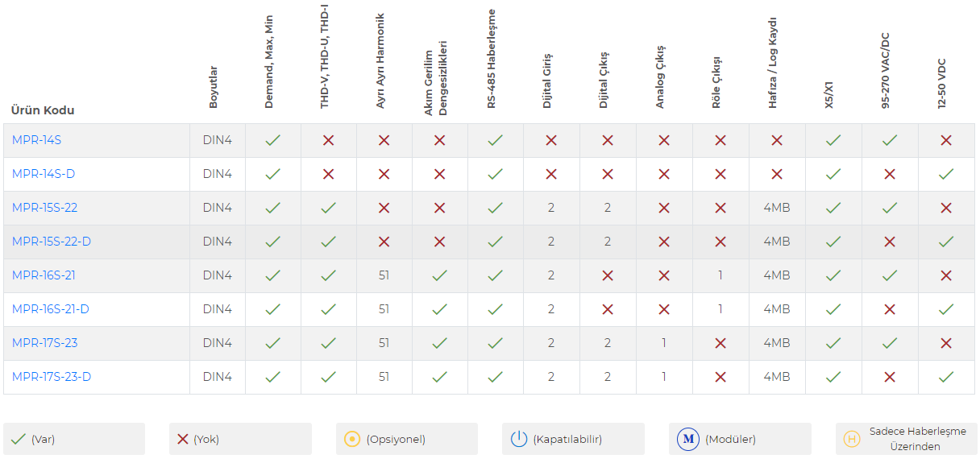Click MPR-16S-21 red X under Dijital Çıkış
Viewport: 980px width, 459px height.
(608, 275)
